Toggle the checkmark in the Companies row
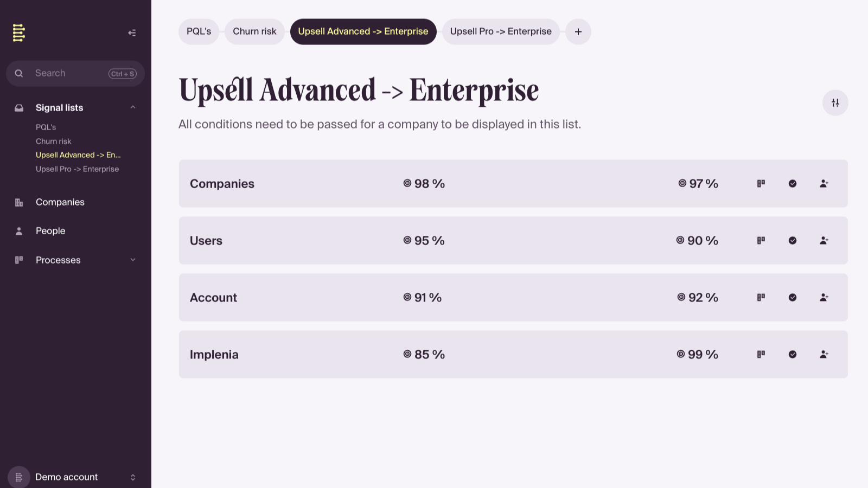This screenshot has height=488, width=868. click(x=793, y=184)
